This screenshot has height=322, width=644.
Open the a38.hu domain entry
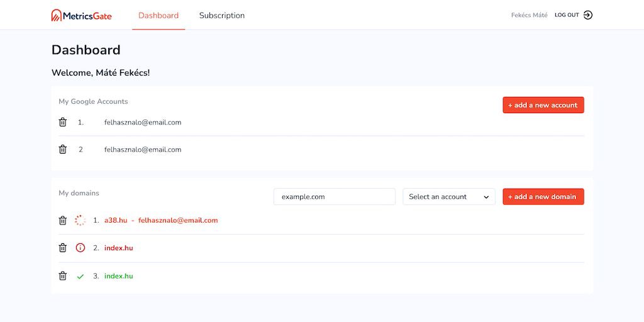116,221
